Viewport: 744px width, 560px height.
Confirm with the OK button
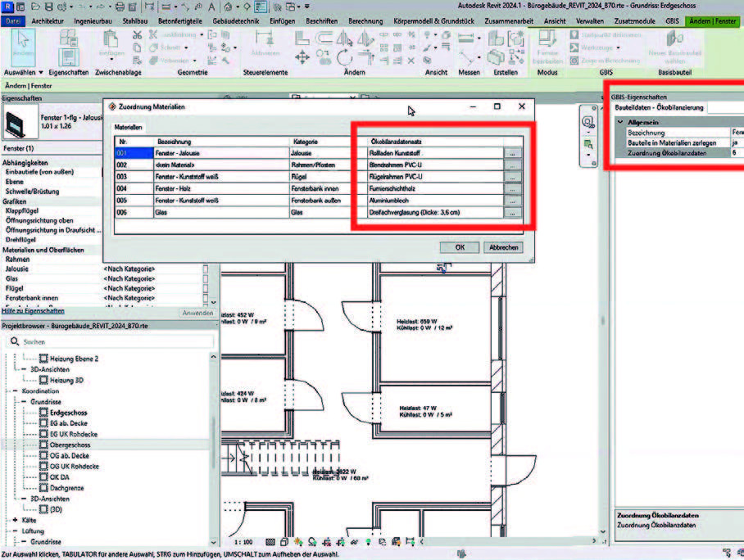click(x=460, y=247)
